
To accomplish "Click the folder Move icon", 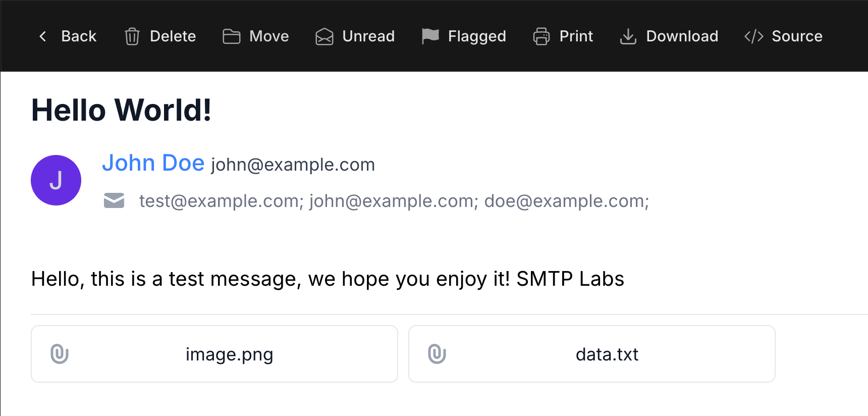I will (232, 36).
